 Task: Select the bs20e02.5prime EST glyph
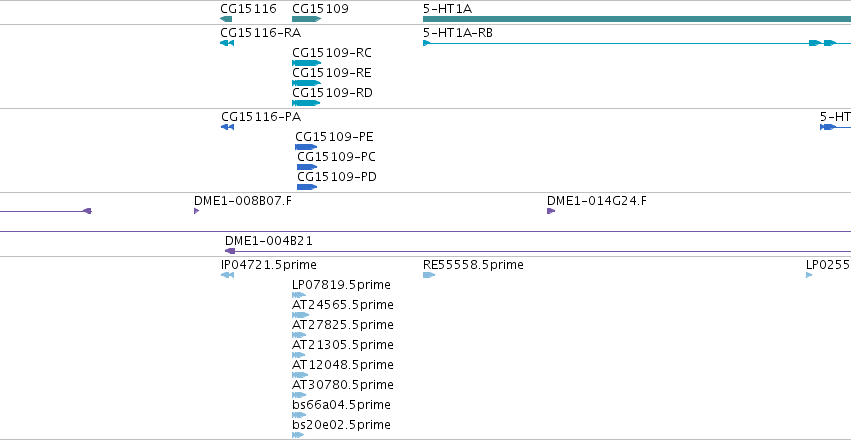pyautogui.click(x=298, y=435)
